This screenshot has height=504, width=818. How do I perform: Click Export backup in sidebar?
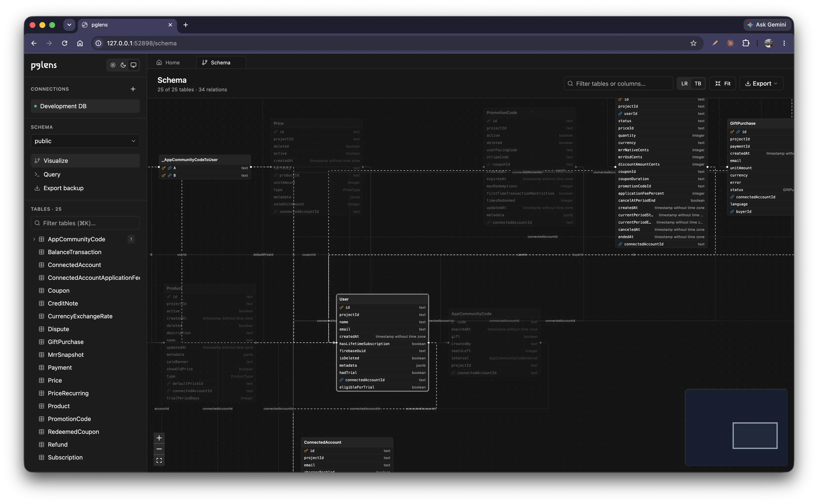tap(85, 188)
